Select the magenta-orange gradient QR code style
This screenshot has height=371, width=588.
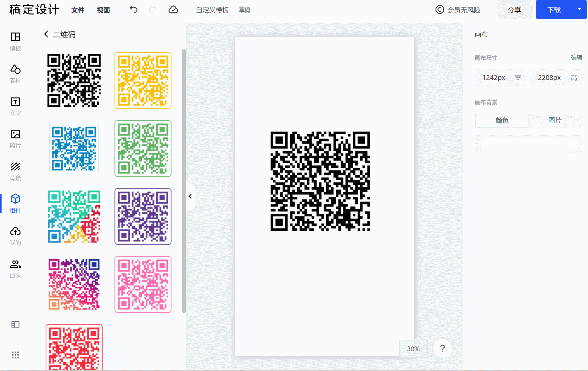[x=74, y=284]
